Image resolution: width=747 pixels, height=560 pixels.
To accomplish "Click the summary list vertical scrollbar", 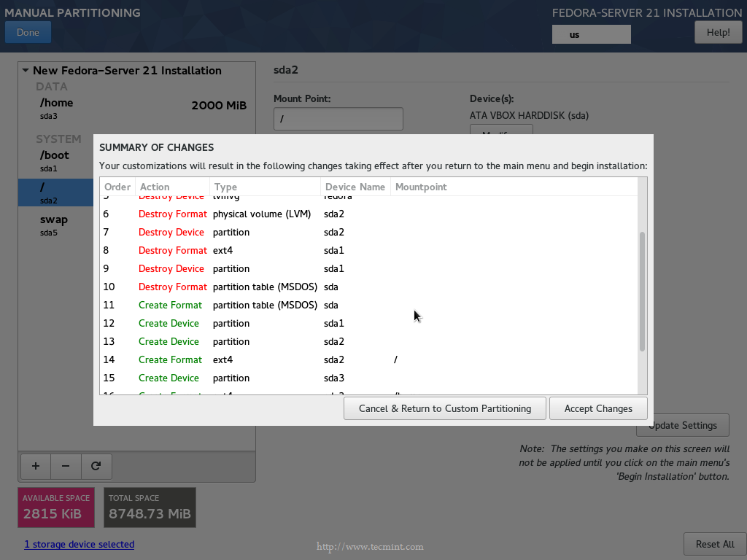I will [642, 292].
